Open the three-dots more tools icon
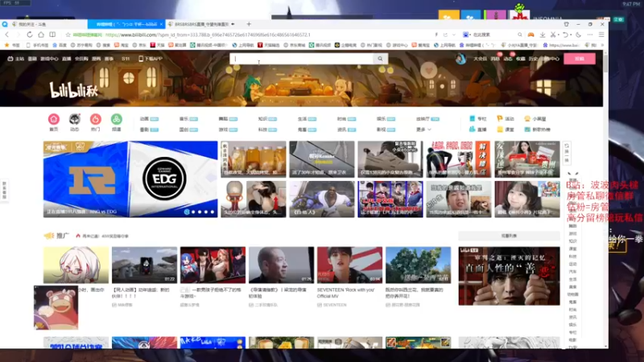 [x=590, y=35]
